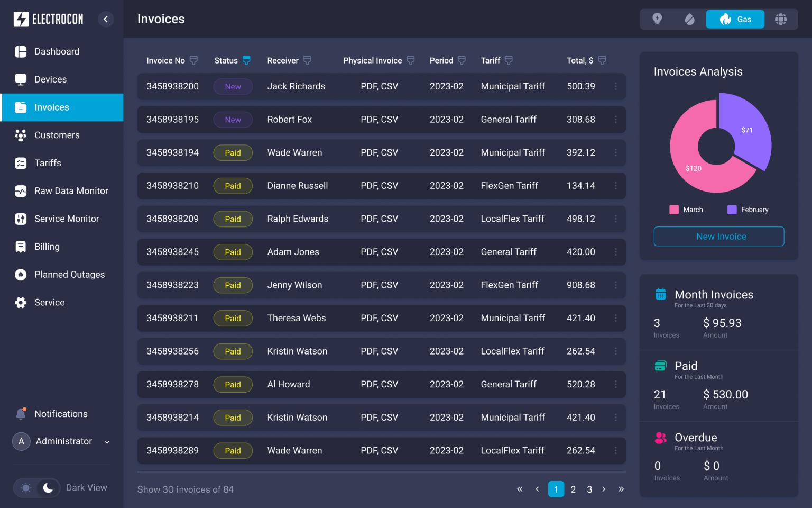Open Tariff column filter dropdown
The width and height of the screenshot is (812, 508).
509,60
